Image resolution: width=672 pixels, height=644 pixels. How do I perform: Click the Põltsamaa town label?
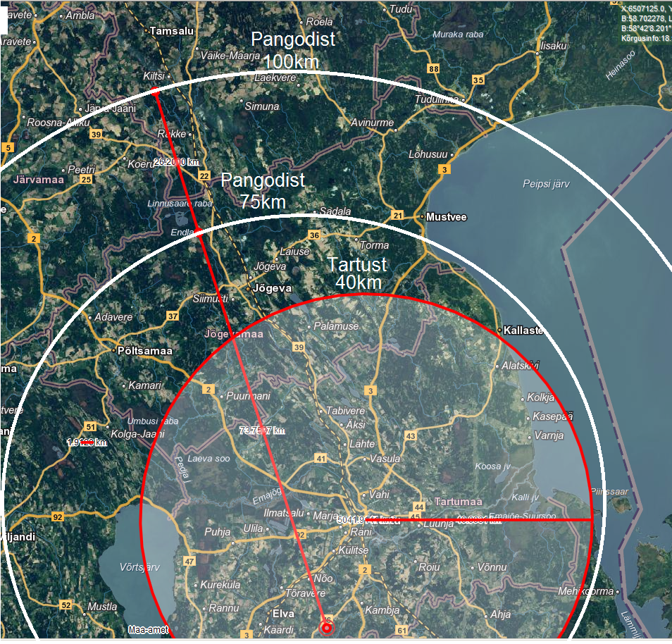[x=144, y=350]
